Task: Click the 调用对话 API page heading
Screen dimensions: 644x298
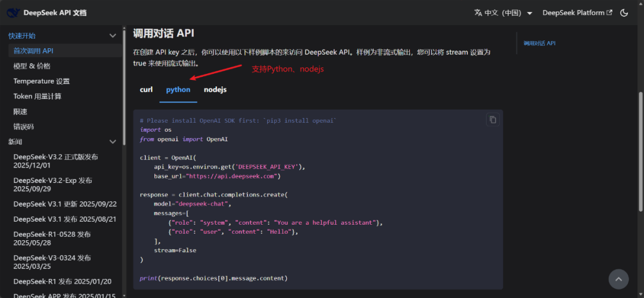Action: 163,33
